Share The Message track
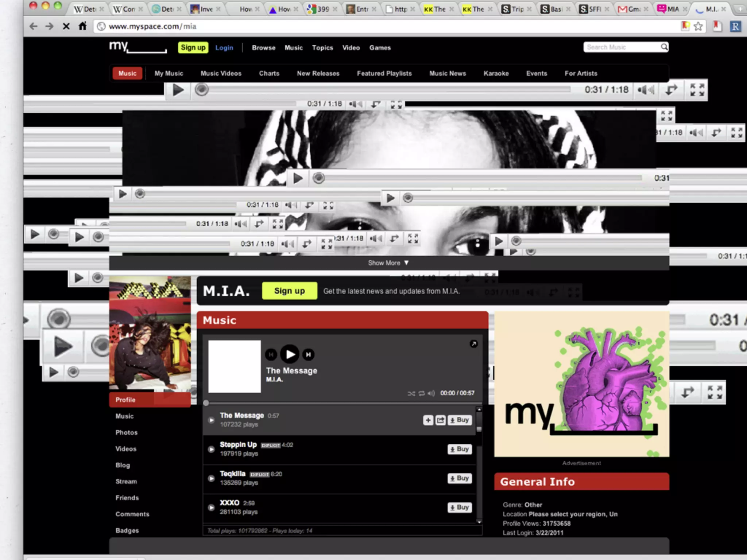This screenshot has height=560, width=747. point(440,420)
